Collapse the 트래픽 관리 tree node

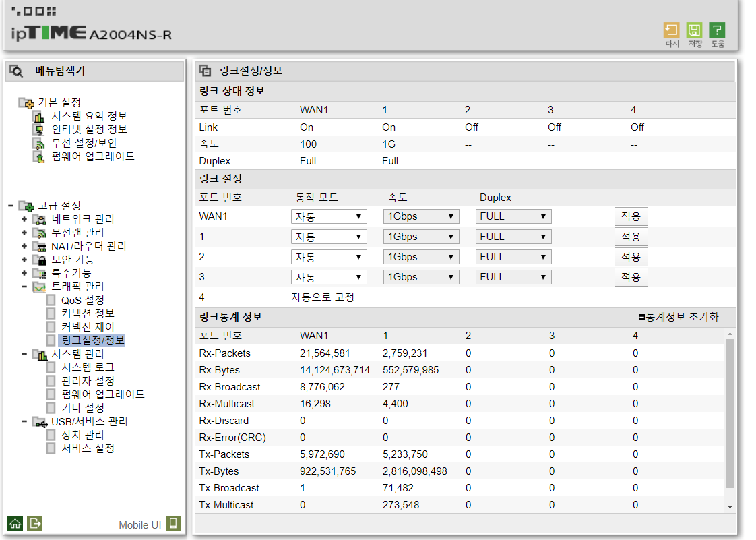pos(24,287)
